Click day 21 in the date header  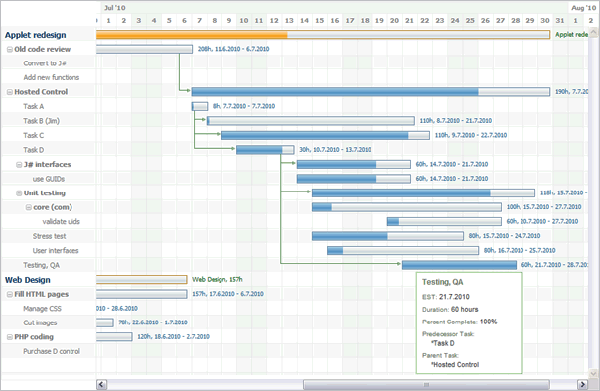tap(409, 21)
